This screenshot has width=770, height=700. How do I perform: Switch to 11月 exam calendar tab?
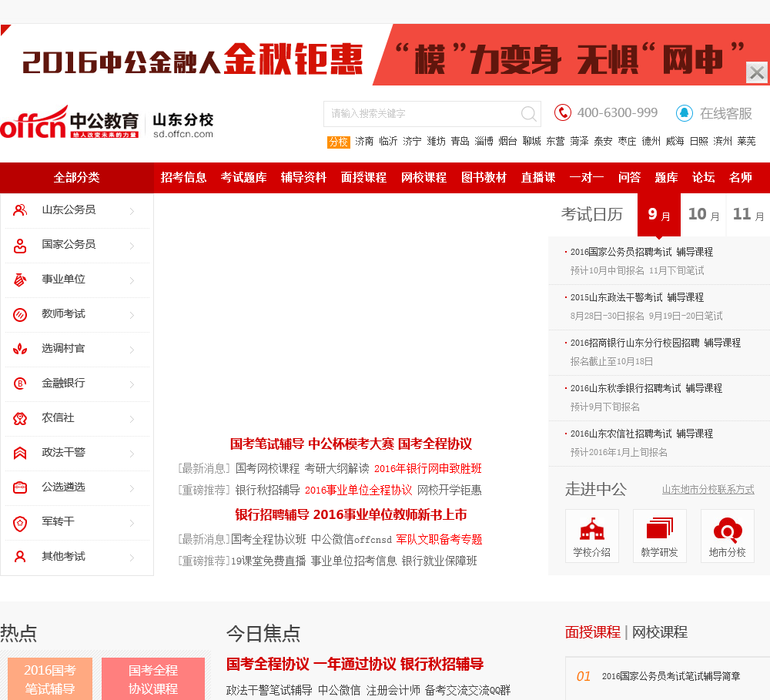point(748,214)
